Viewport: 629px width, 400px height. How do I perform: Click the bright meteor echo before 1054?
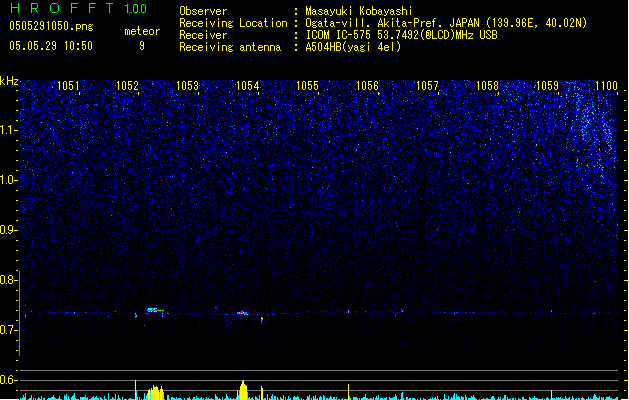coord(242,313)
